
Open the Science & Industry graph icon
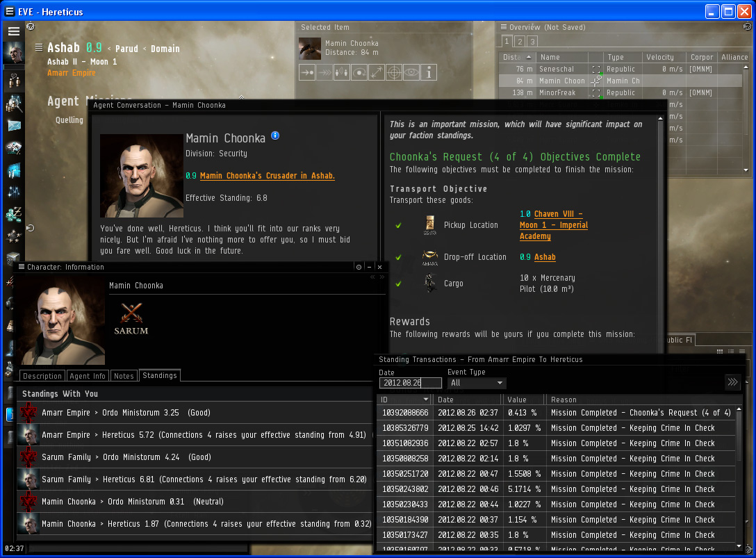(x=14, y=192)
